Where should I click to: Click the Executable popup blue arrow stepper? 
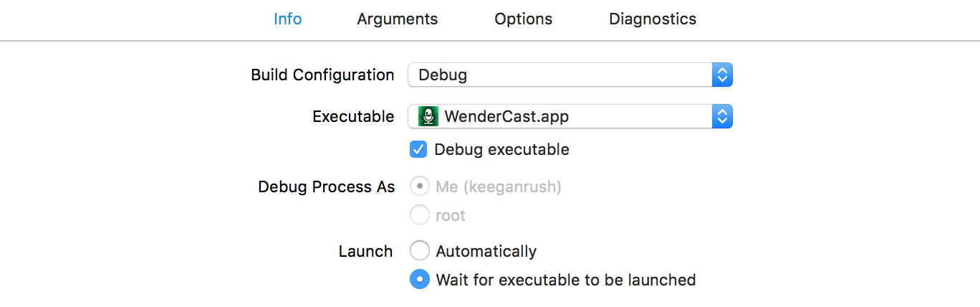[722, 116]
